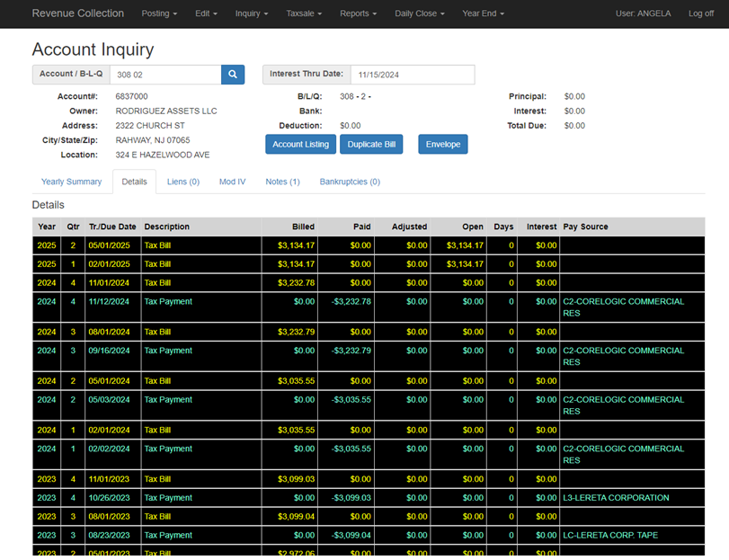The image size is (729, 560).
Task: Open the Inquiry dropdown menu
Action: tap(252, 13)
